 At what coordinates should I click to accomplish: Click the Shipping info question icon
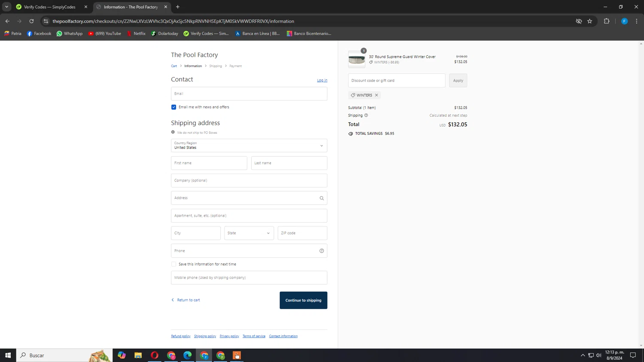pyautogui.click(x=366, y=115)
